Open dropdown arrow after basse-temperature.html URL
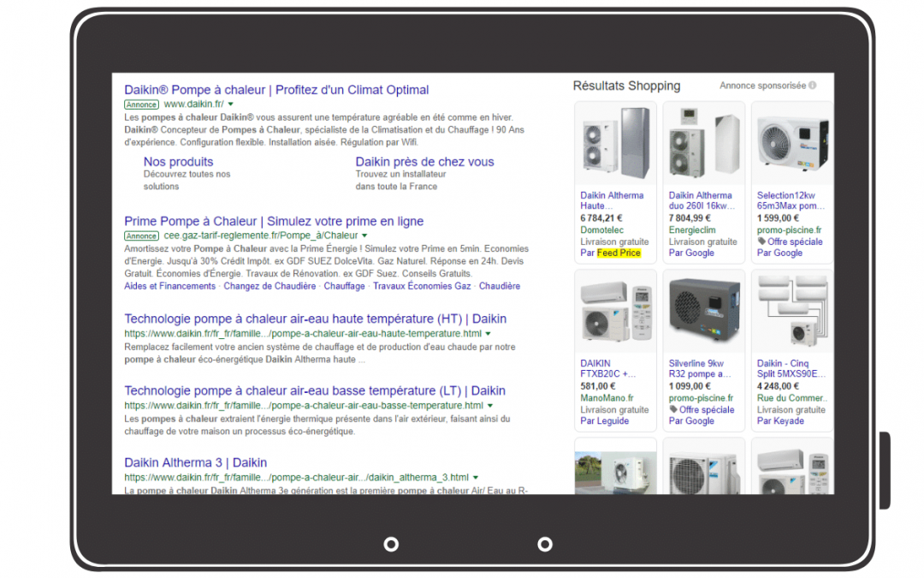This screenshot has height=578, width=924. click(490, 406)
